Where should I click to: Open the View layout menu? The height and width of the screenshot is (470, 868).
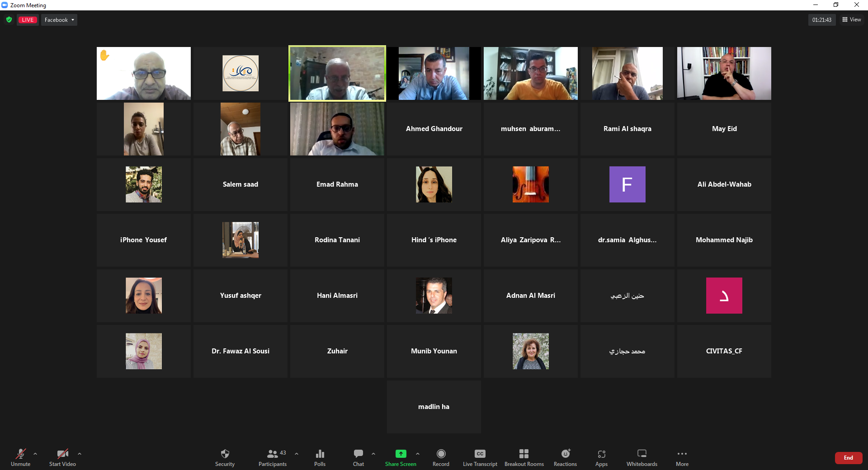click(x=852, y=20)
